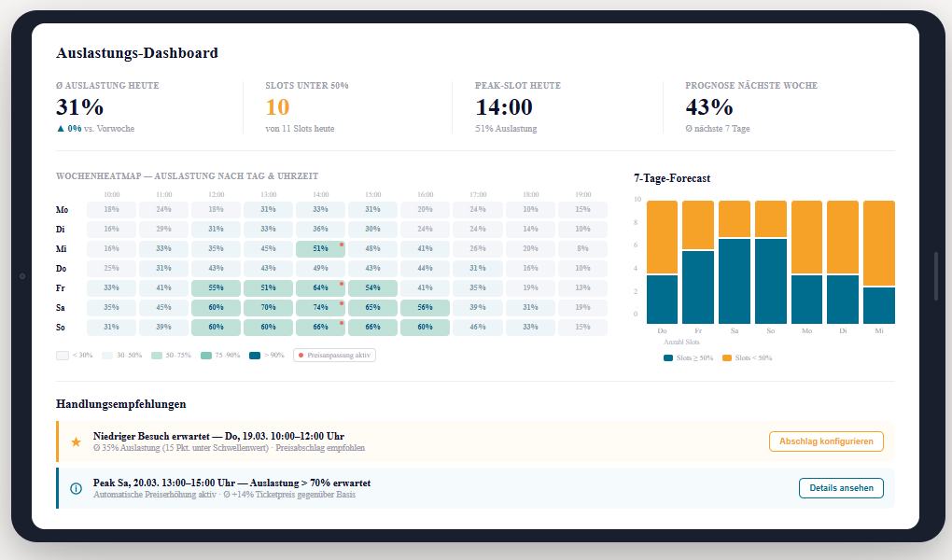The width and height of the screenshot is (952, 560).
Task: Click the blue bar segment for Do in forecast
Action: pyautogui.click(x=662, y=300)
